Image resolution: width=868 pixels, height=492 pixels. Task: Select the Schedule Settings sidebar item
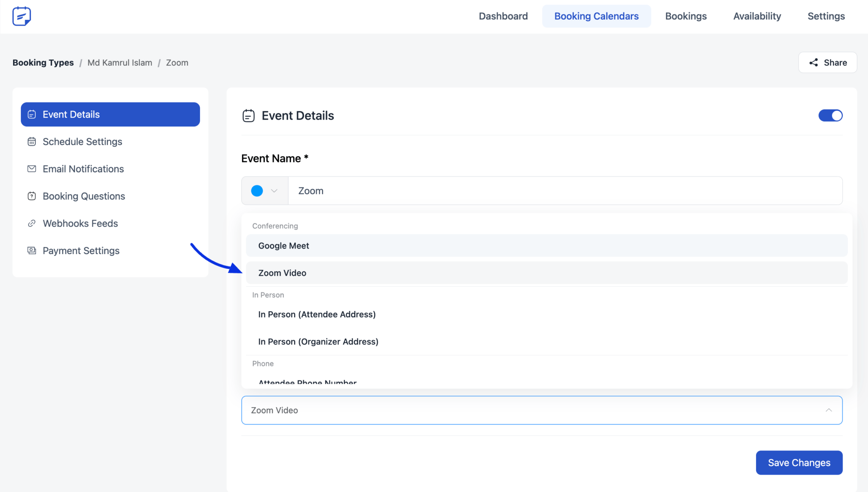tap(82, 141)
